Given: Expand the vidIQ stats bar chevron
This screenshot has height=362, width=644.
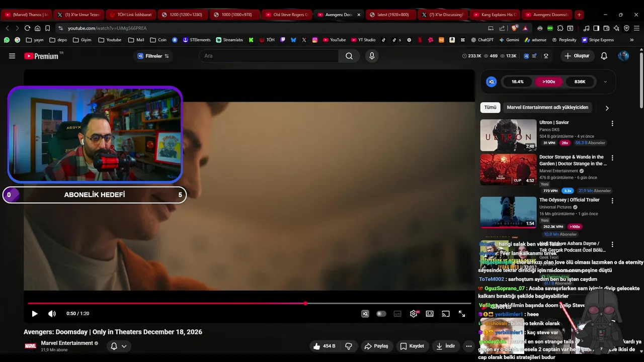Looking at the screenshot, I should coord(605,81).
